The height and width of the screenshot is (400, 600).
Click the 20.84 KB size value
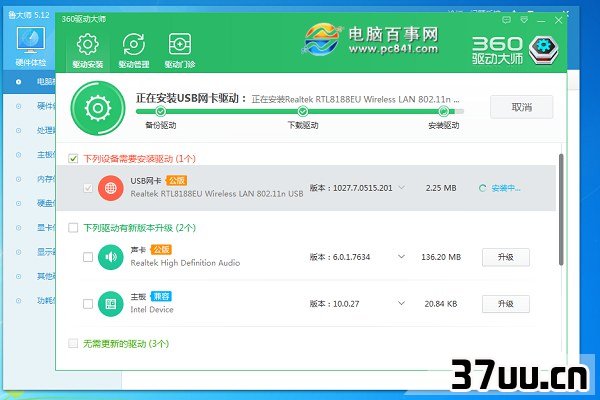pyautogui.click(x=441, y=304)
